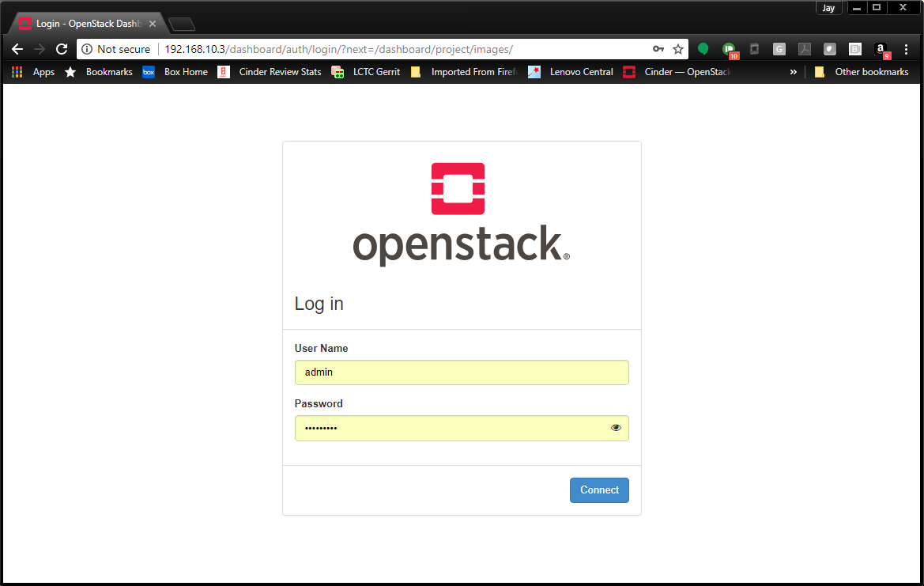Bookmark this page with the star icon

(677, 49)
